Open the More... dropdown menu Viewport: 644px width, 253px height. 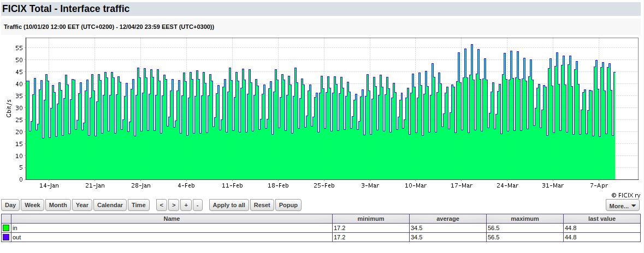click(x=623, y=205)
